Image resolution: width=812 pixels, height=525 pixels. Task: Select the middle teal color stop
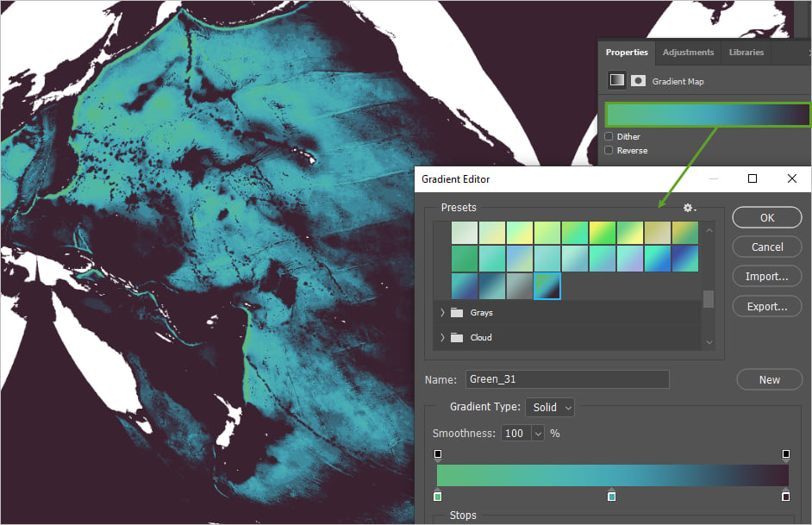(612, 496)
